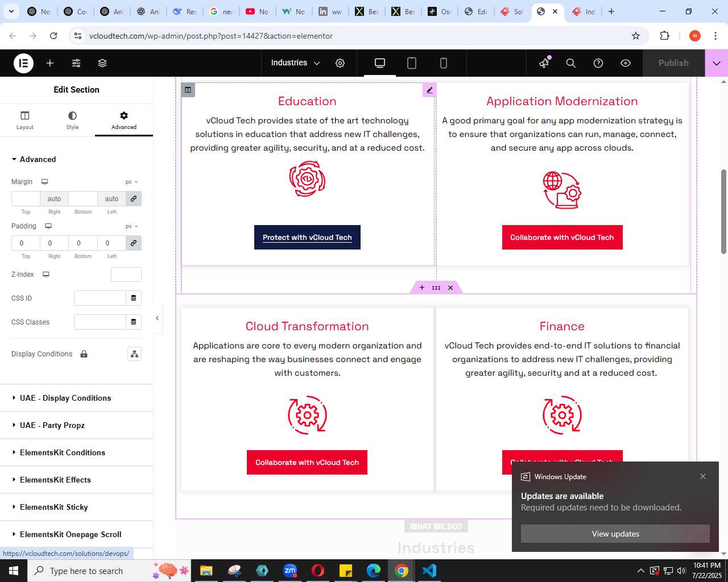Dismiss the Windows Update notification
Screen dimensions: 728x582
[703, 476]
